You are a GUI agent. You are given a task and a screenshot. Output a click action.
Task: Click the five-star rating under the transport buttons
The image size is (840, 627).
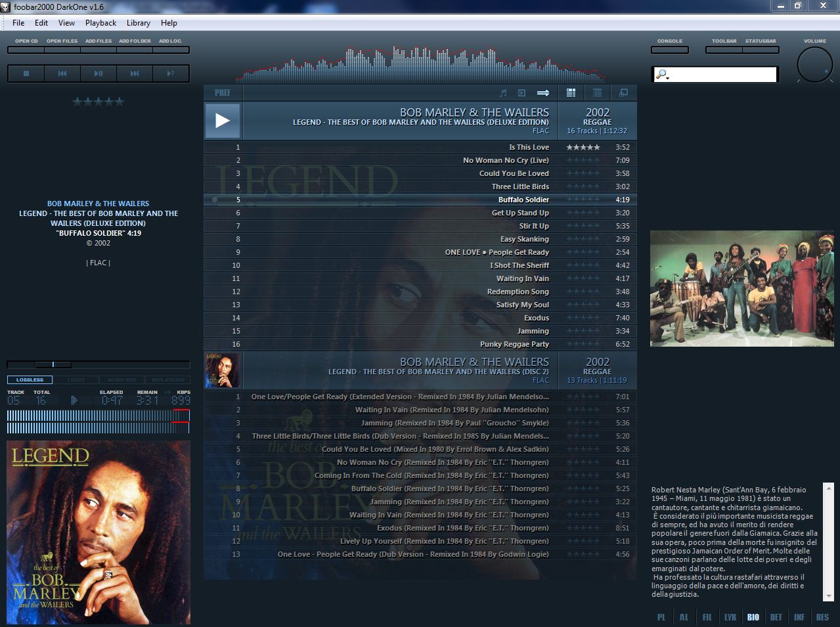[x=99, y=102]
